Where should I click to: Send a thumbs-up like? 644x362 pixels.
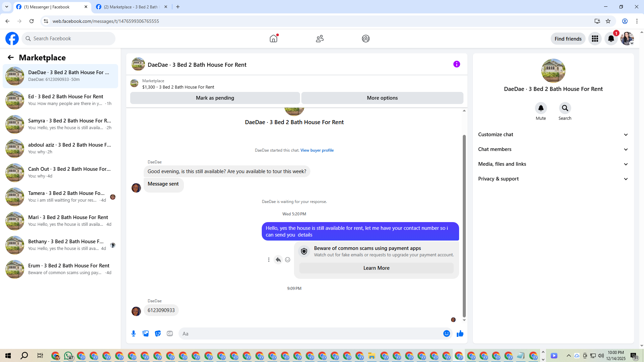pyautogui.click(x=460, y=333)
